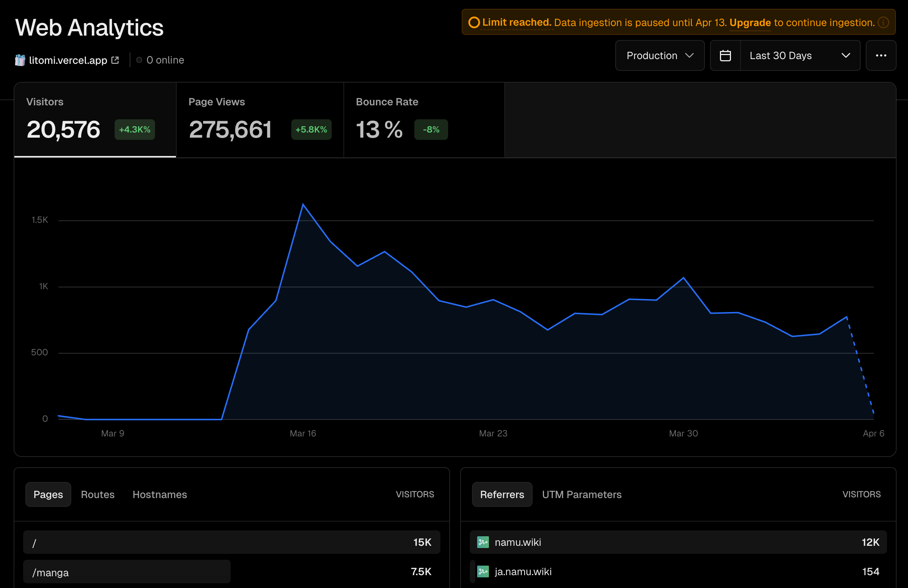The height and width of the screenshot is (588, 908).
Task: Click the Limit reached label
Action: pyautogui.click(x=517, y=22)
